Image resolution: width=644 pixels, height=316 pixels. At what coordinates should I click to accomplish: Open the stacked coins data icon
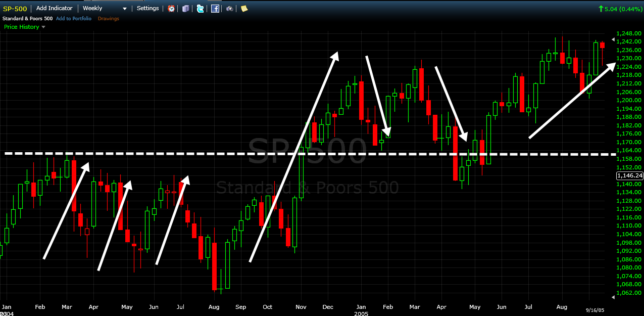point(186,9)
